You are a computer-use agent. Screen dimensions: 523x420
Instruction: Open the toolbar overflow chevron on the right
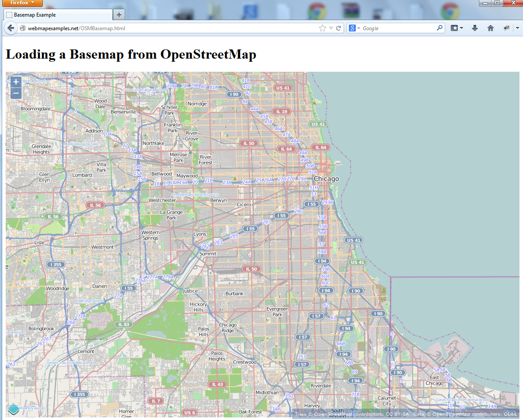point(518,28)
